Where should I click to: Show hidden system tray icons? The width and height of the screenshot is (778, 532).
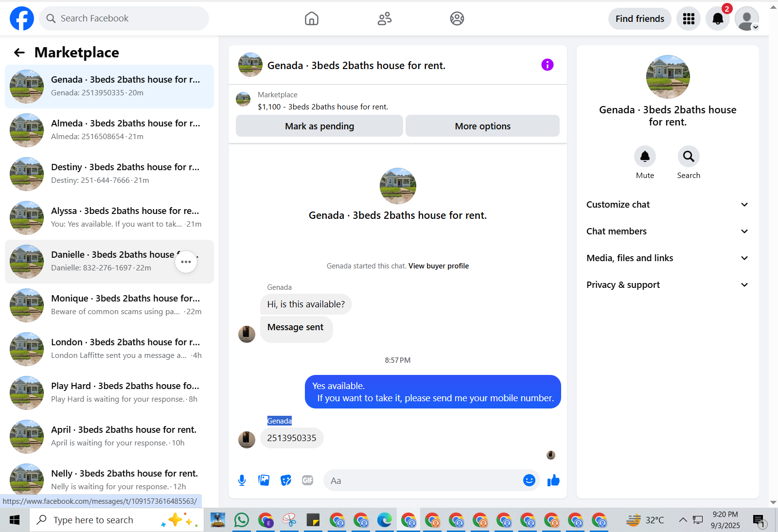[x=683, y=520]
